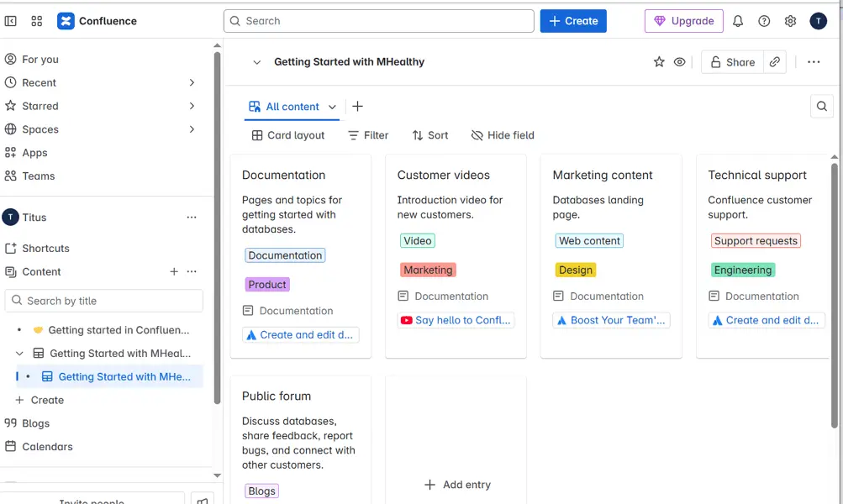
Task: Open Getting started in Confluence page
Action: 119,330
